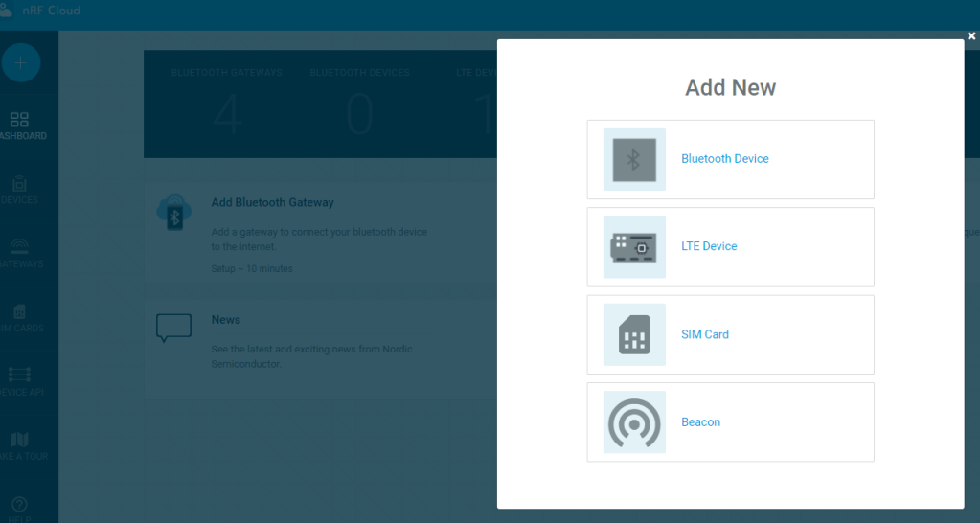Open Device API in the sidebar
This screenshot has height=523, width=980.
(20, 382)
